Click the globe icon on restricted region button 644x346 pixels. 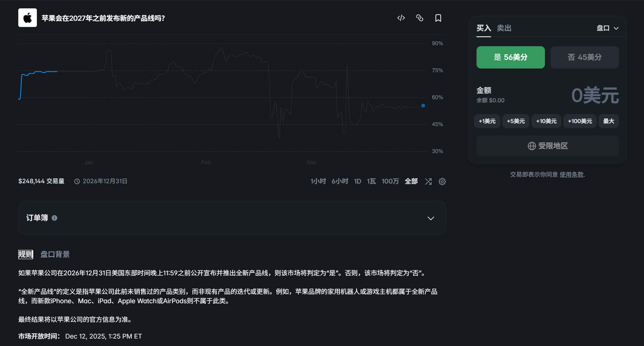click(x=532, y=146)
